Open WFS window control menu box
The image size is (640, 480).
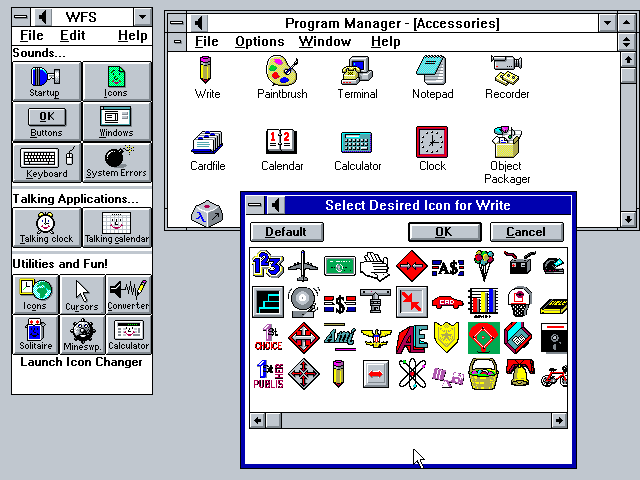21,17
